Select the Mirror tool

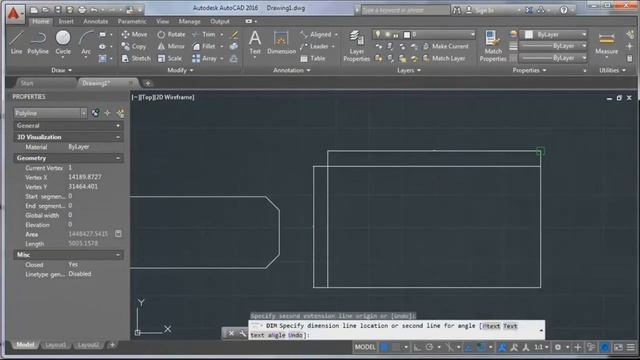click(x=171, y=47)
